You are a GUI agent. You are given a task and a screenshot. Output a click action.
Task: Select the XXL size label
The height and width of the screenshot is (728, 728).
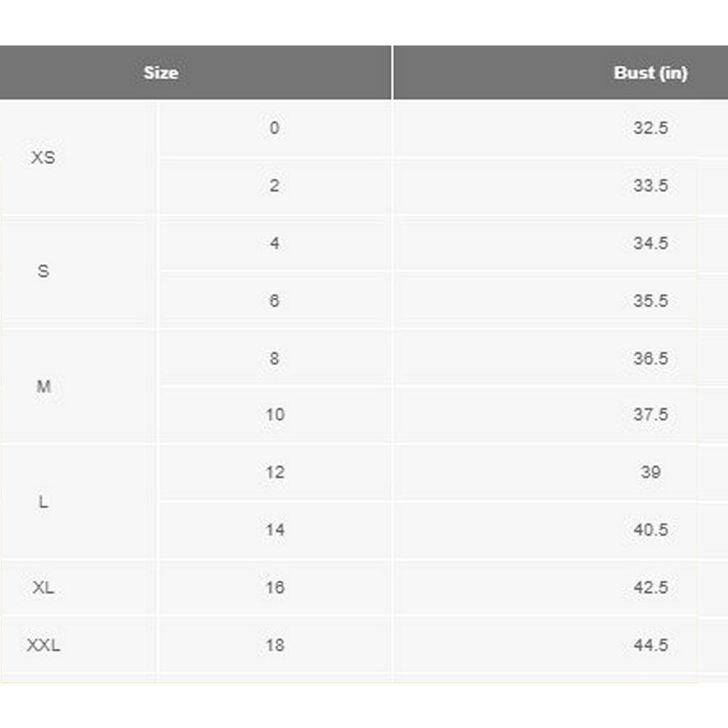click(x=43, y=645)
